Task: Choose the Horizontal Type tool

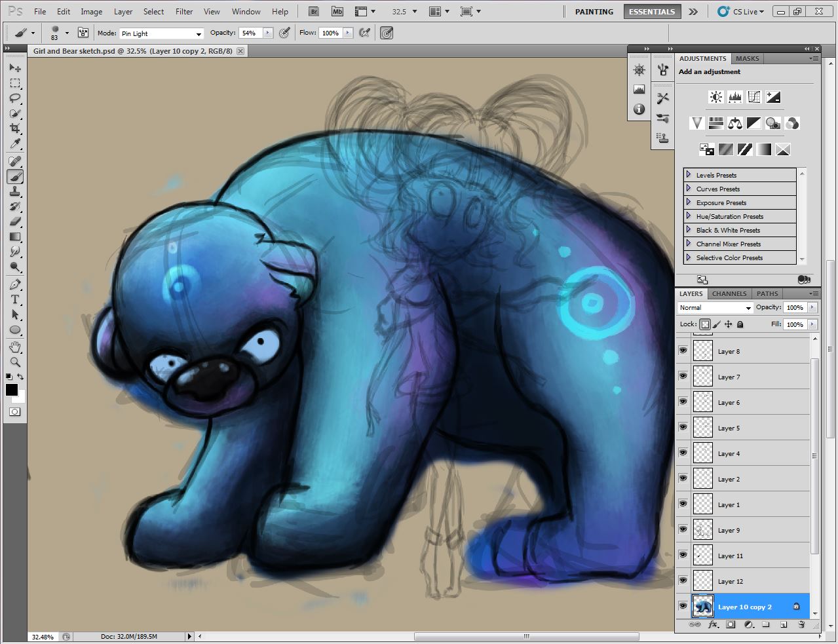Action: coord(15,299)
